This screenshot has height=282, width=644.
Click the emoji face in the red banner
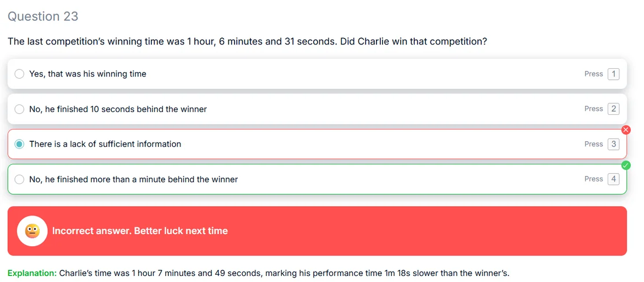[x=32, y=231]
